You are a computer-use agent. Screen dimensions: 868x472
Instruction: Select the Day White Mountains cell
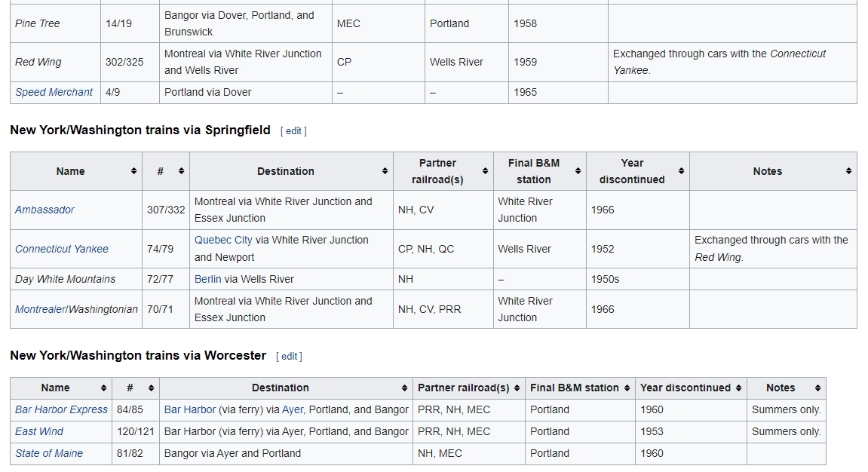[x=76, y=280]
